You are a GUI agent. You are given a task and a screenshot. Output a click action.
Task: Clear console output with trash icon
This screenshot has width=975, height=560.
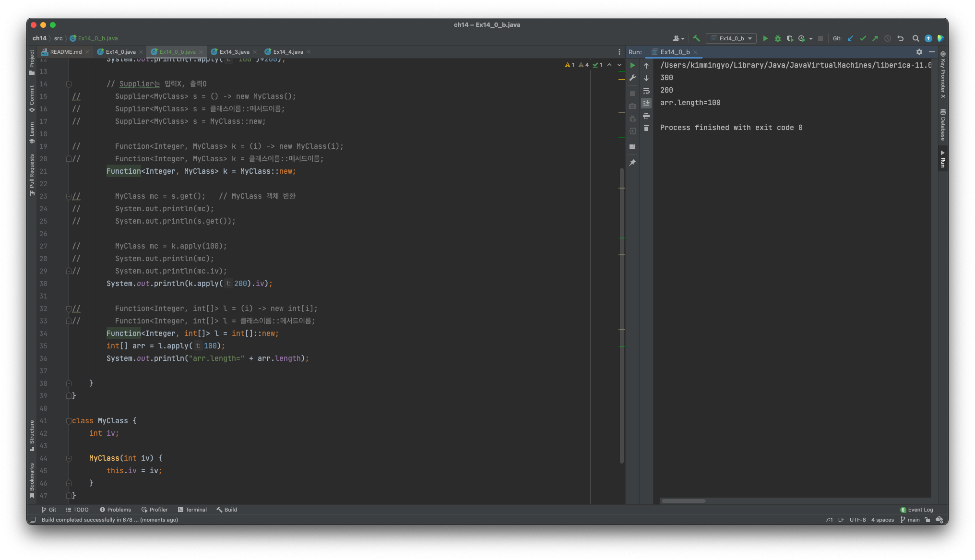646,128
